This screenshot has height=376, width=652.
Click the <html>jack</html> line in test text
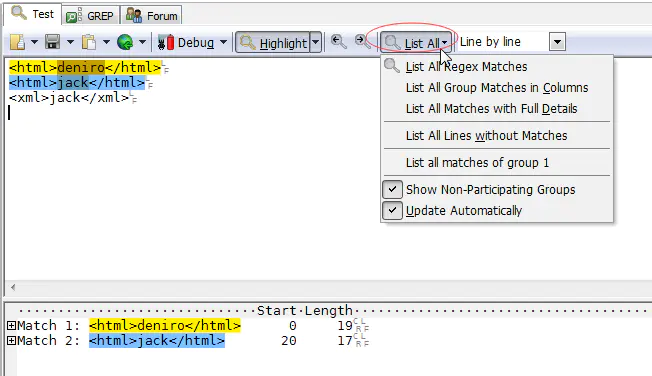pos(77,82)
